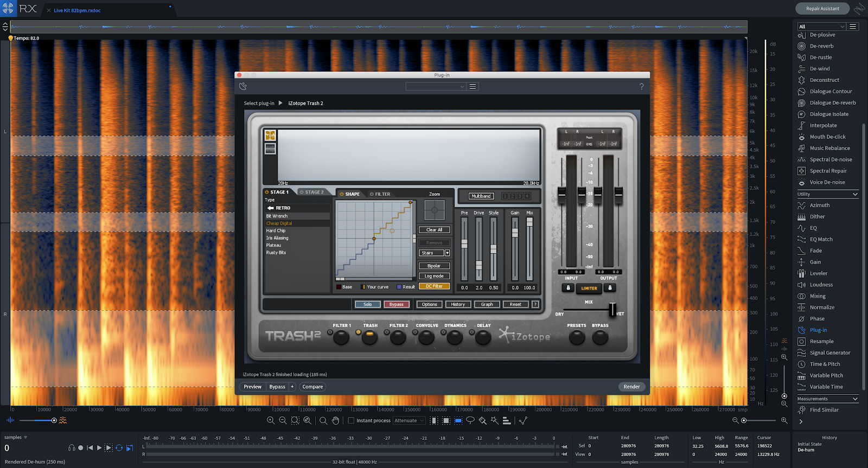
Task: Enable the Instant process checkbox
Action: (351, 420)
